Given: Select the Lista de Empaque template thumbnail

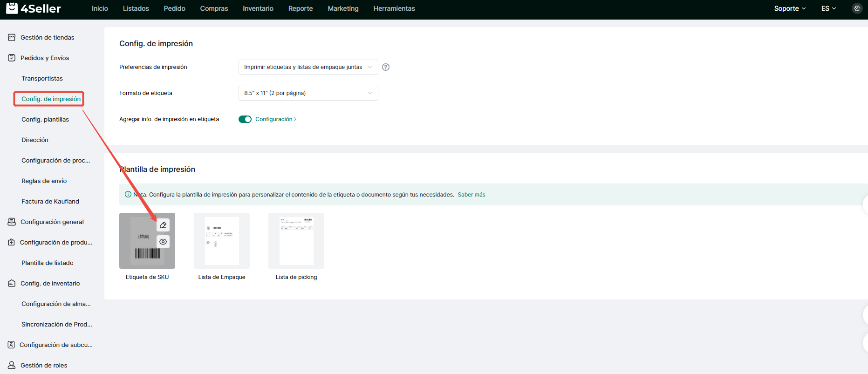Looking at the screenshot, I should tap(222, 241).
